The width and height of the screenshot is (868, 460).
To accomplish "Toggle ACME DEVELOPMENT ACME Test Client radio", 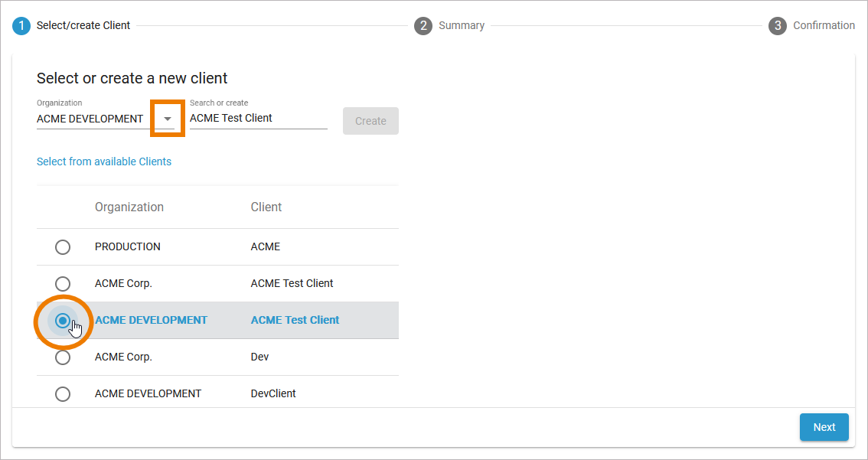I will pos(63,321).
